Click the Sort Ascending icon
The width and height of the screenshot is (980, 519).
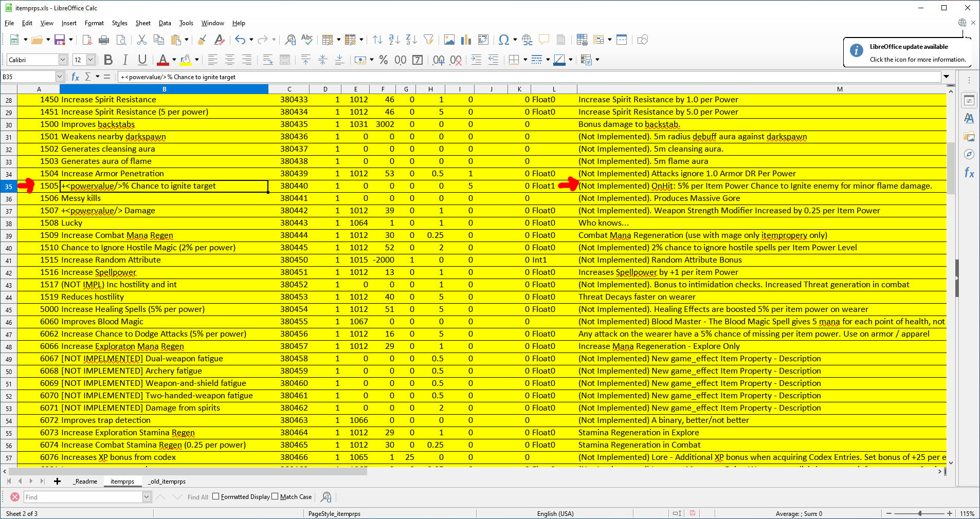coord(394,40)
